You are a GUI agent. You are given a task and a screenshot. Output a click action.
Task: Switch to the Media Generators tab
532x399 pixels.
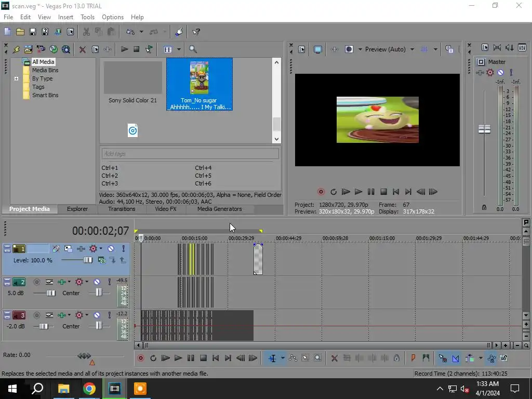220,209
